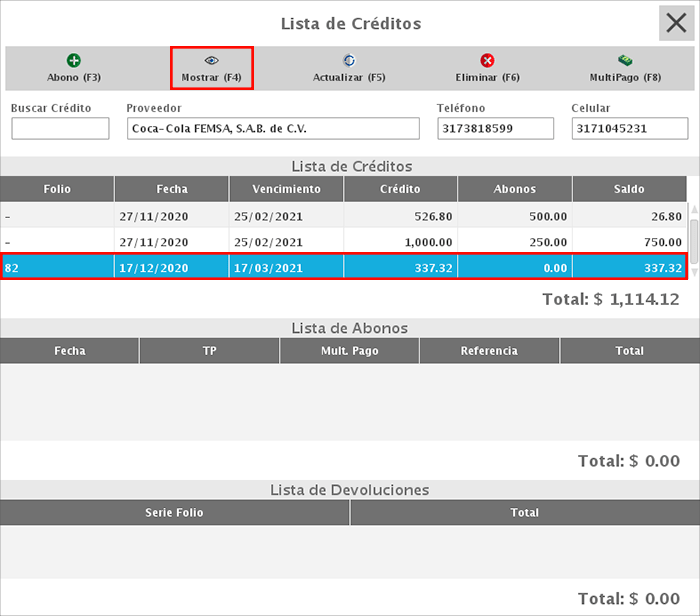
Task: Select the Teléfono input field
Action: 495,129
